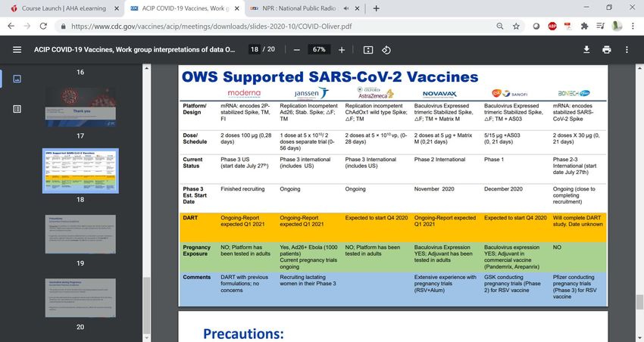644x342 pixels.
Task: Close the ACIP COVID-19 Vaccines tab
Action: coord(237,8)
